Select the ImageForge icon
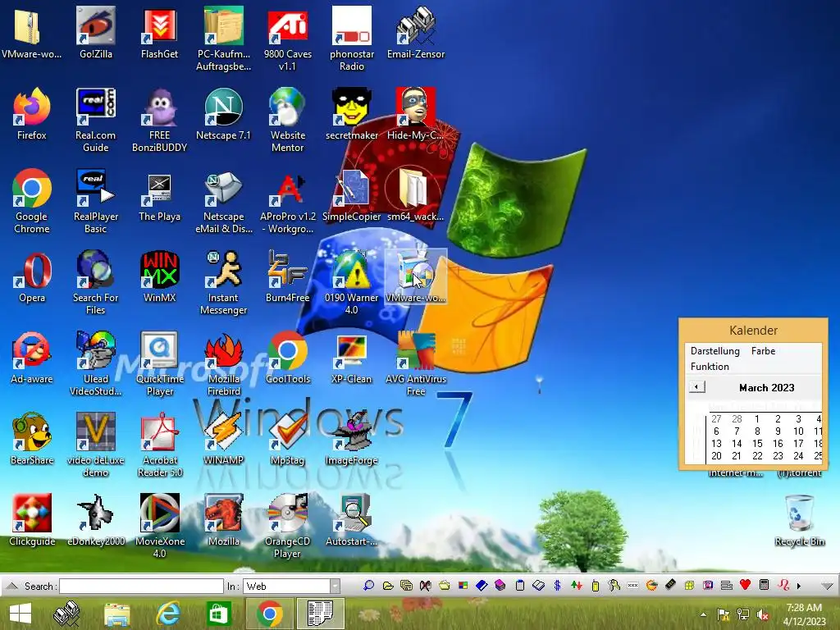The width and height of the screenshot is (840, 630). tap(351, 439)
